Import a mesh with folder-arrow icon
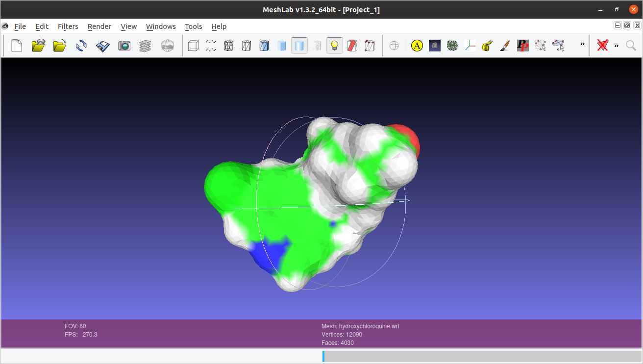 (x=60, y=46)
